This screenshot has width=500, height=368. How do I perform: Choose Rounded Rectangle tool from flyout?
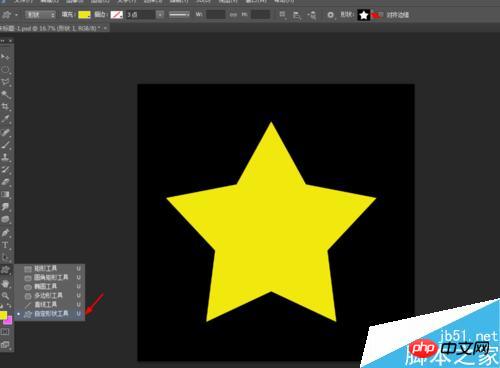pyautogui.click(x=50, y=277)
